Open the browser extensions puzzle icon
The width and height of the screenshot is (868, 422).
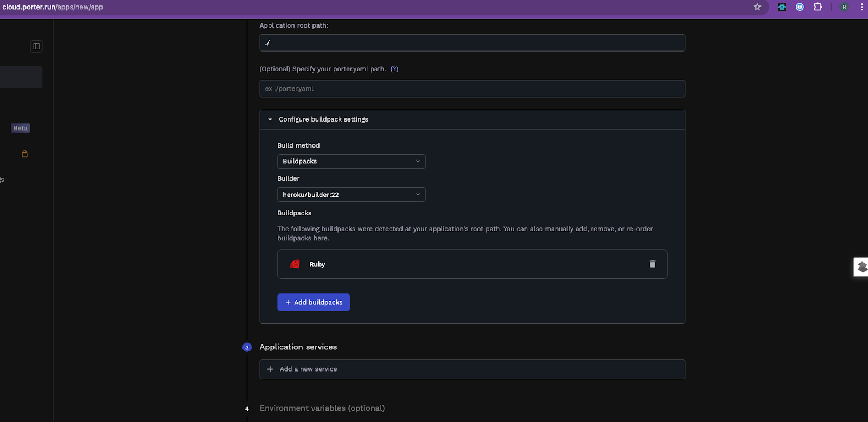tap(818, 7)
